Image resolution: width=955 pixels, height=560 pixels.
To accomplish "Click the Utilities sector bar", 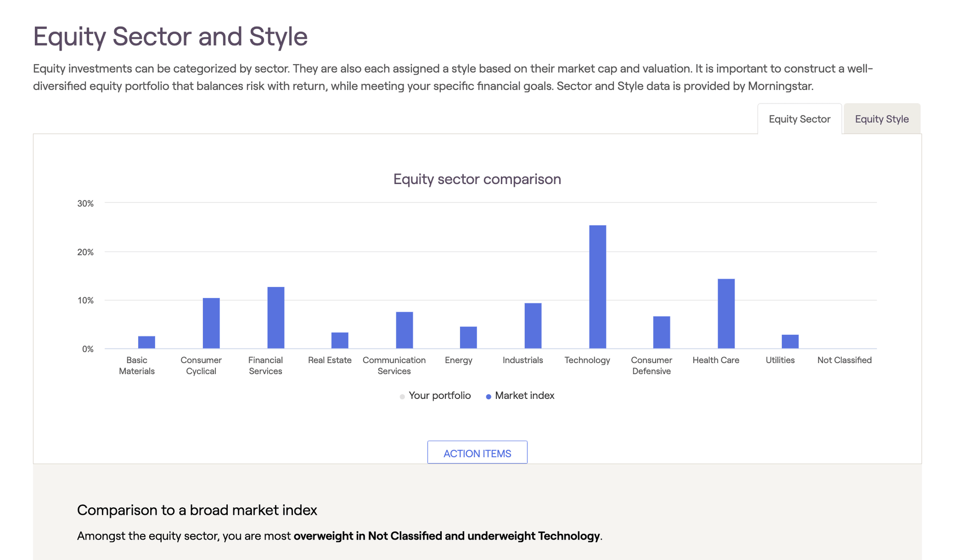I will coord(790,342).
